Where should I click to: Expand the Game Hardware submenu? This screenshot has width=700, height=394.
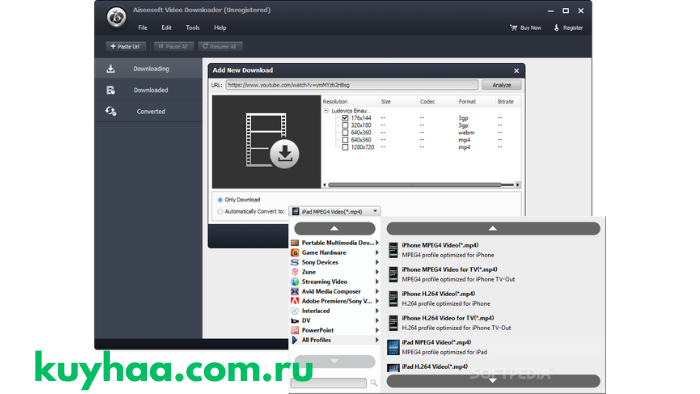click(377, 253)
